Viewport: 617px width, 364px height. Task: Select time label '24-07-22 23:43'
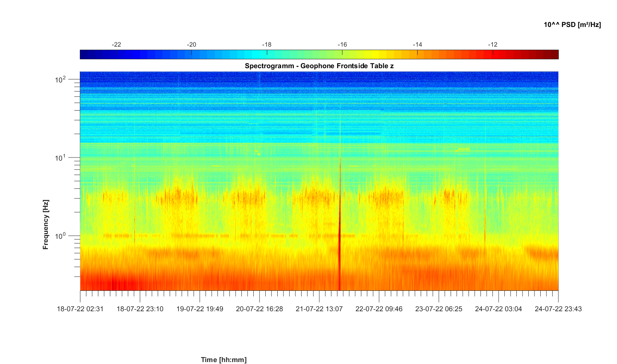click(558, 309)
